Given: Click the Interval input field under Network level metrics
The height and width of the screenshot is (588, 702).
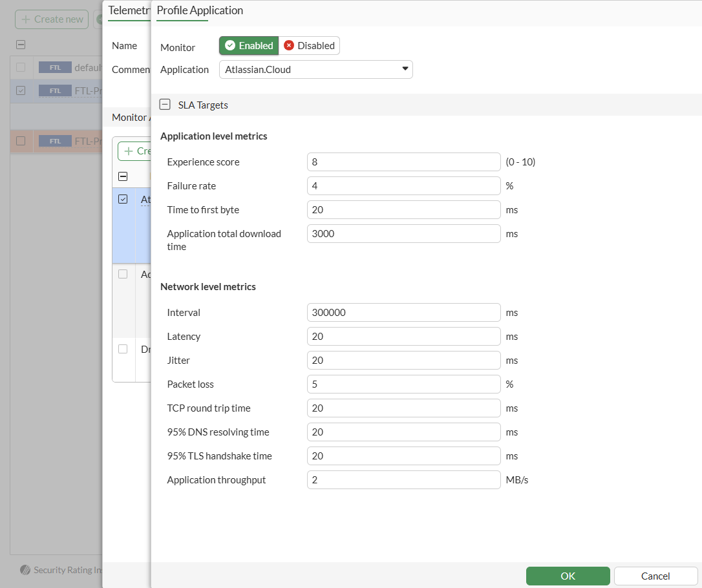Looking at the screenshot, I should click(403, 312).
